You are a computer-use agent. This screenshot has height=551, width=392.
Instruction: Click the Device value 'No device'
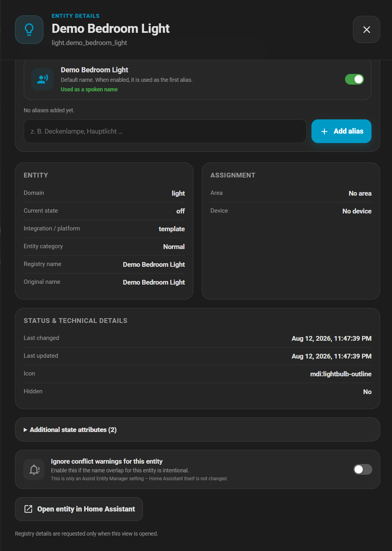[x=357, y=211]
